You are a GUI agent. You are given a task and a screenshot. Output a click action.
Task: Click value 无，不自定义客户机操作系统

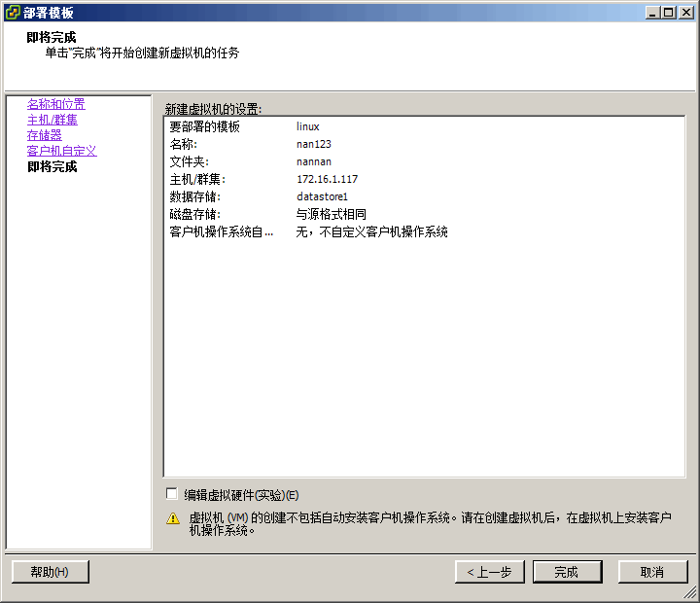[371, 231]
